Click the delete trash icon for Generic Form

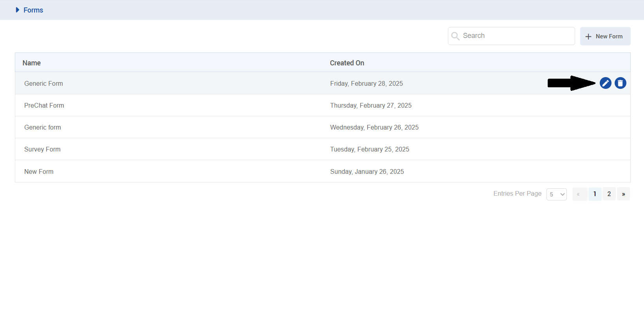[620, 83]
